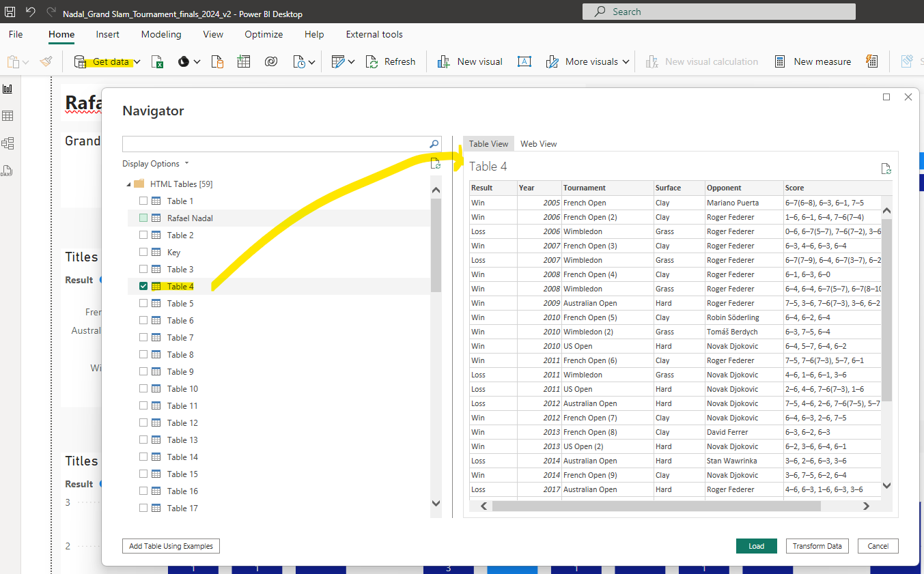Click the Quick measure lightning icon
This screenshot has width=924, height=574.
871,61
